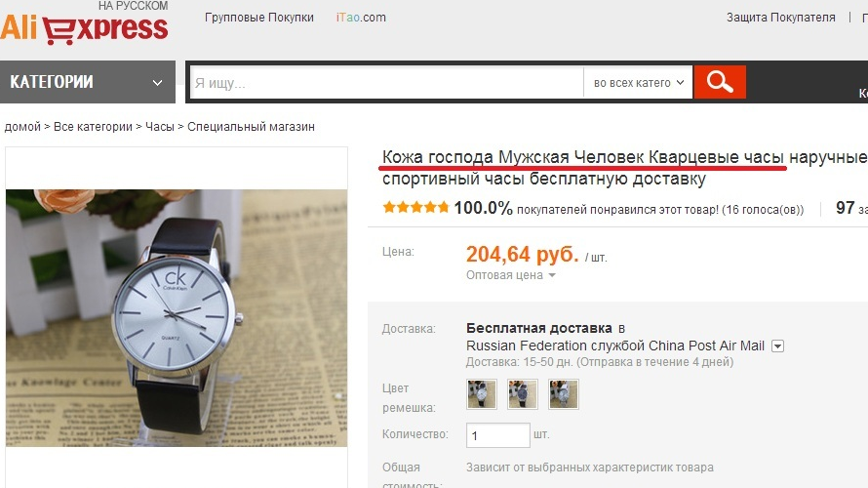Open Все категории breadcrumb link
Viewport: 868px width, 488px height.
click(x=93, y=126)
